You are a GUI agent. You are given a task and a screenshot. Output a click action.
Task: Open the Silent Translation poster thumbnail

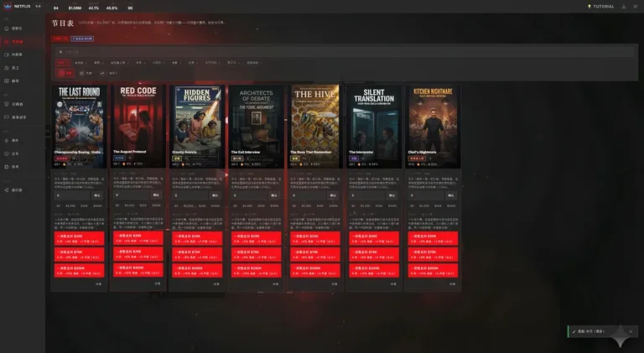(374, 126)
